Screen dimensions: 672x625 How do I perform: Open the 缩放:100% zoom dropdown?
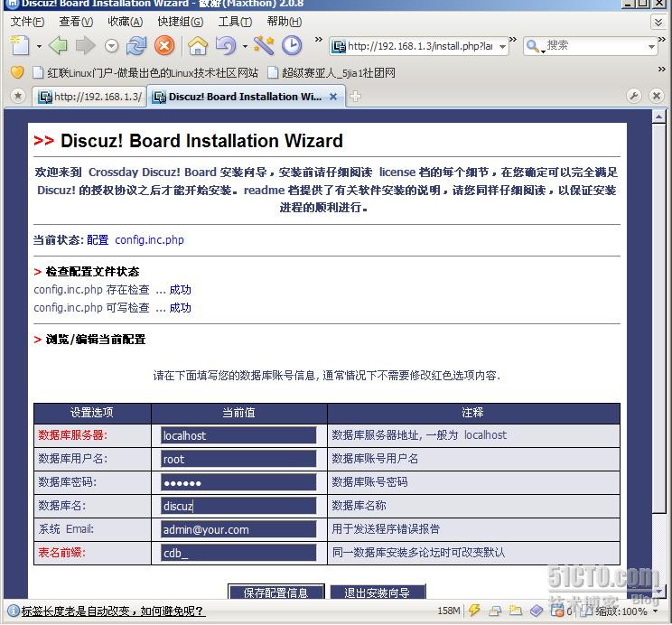pos(626,611)
